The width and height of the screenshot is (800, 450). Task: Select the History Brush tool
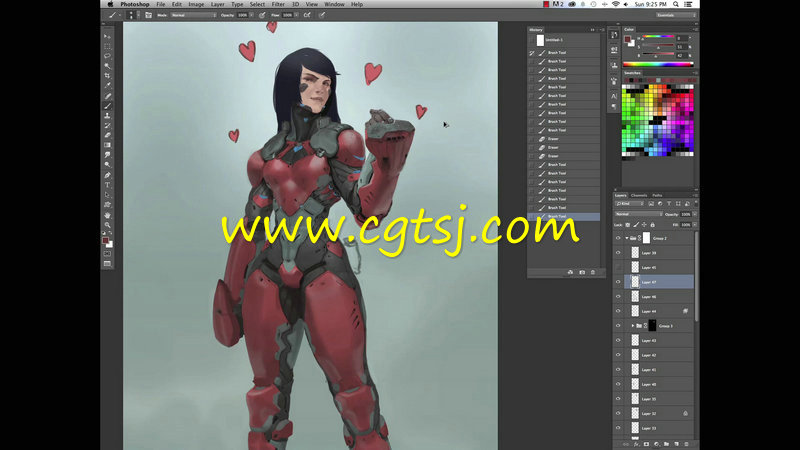pos(107,126)
